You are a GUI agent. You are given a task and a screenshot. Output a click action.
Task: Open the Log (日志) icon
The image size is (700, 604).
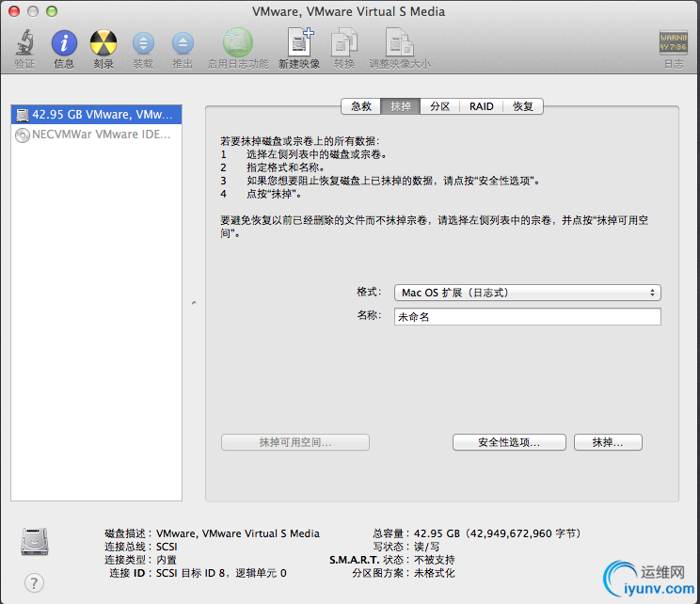674,42
